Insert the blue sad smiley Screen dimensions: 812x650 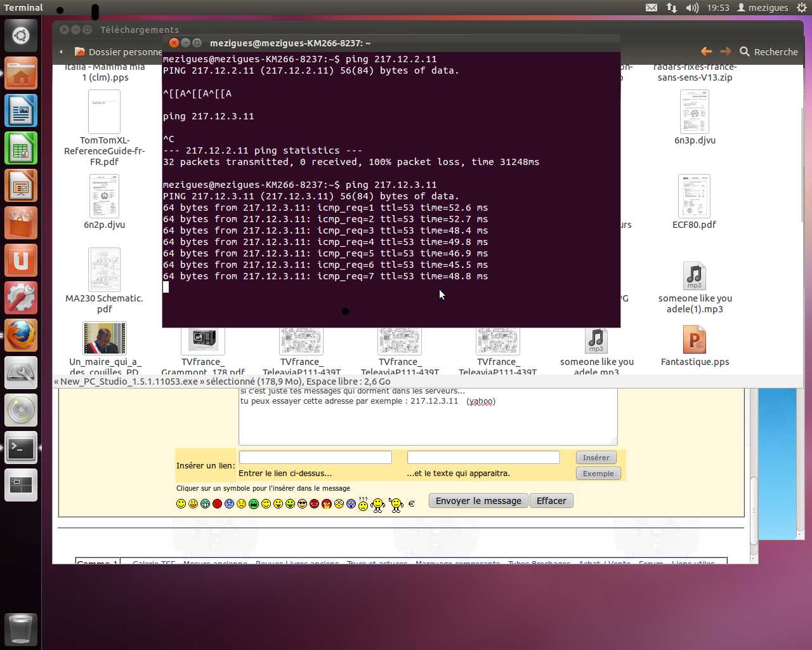[229, 504]
